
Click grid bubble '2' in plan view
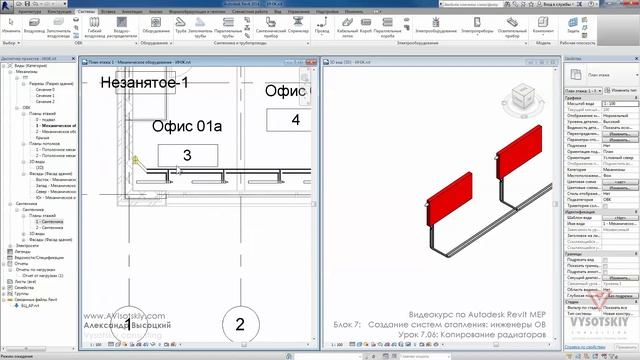240,324
